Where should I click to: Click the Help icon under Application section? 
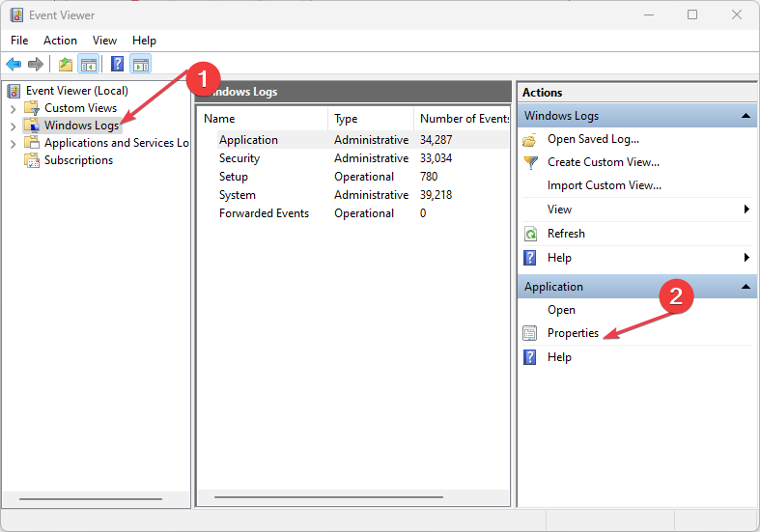(530, 357)
